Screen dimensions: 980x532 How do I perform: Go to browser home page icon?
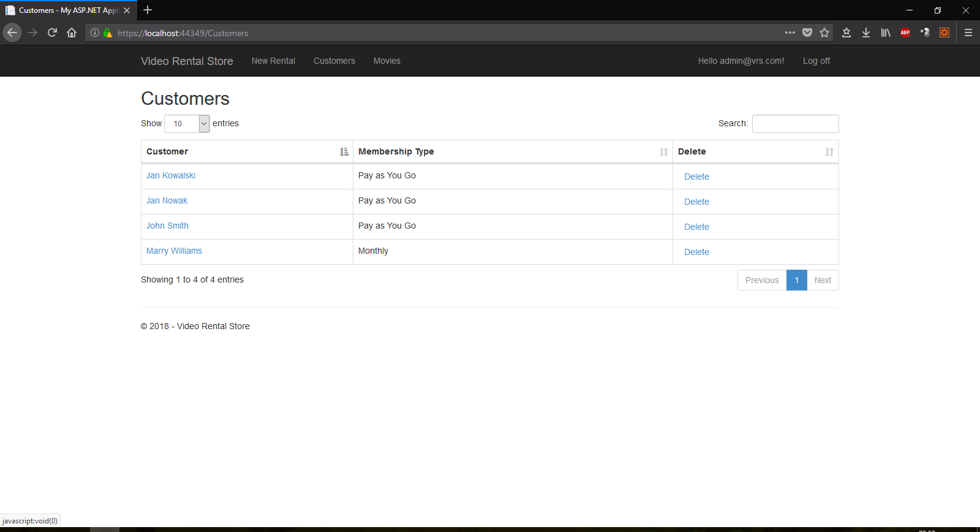point(72,32)
